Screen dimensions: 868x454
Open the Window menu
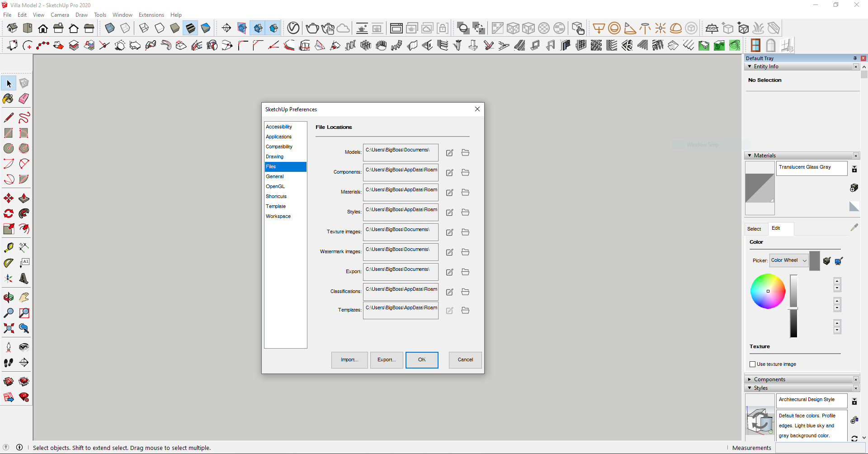click(123, 15)
